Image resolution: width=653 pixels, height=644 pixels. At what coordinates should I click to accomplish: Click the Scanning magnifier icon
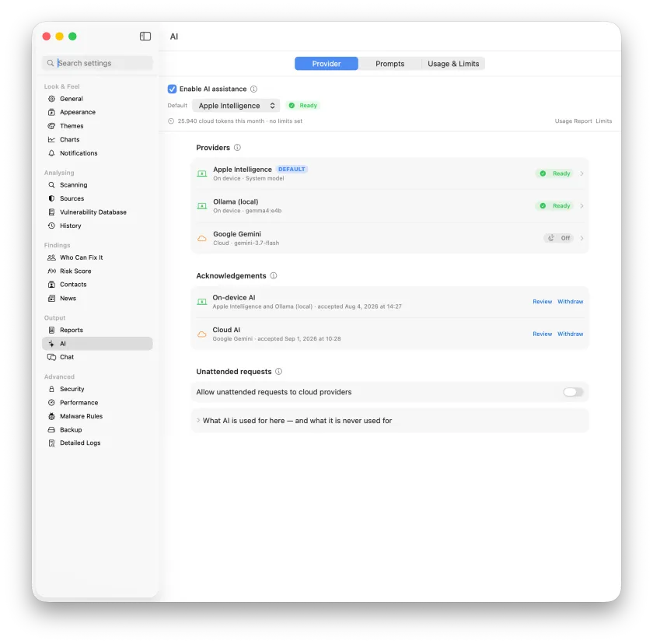[x=51, y=185]
